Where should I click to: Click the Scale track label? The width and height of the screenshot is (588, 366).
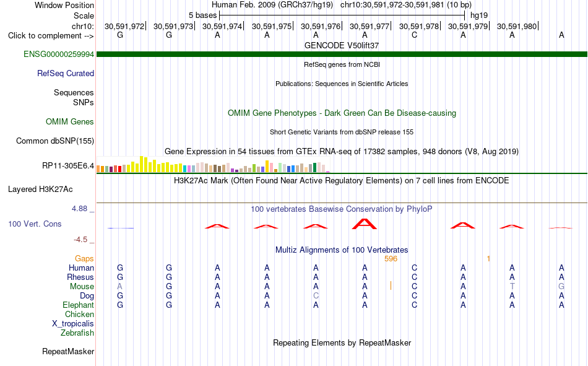[x=84, y=15]
